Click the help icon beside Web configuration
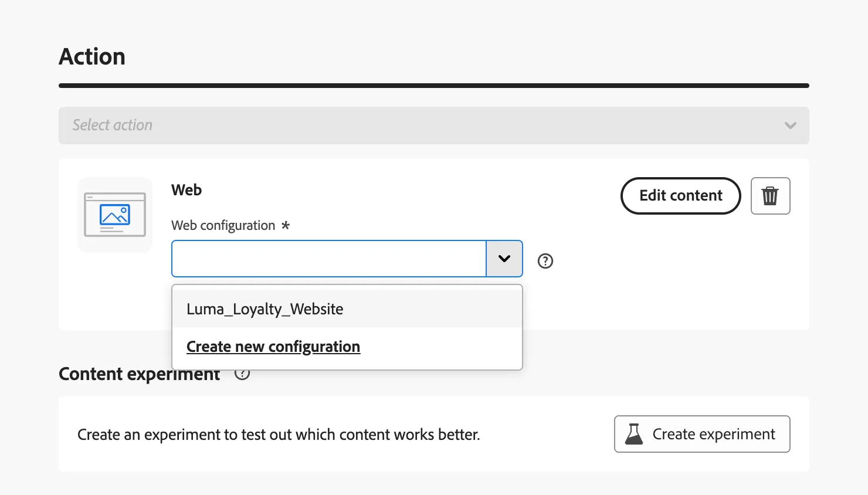 [545, 261]
